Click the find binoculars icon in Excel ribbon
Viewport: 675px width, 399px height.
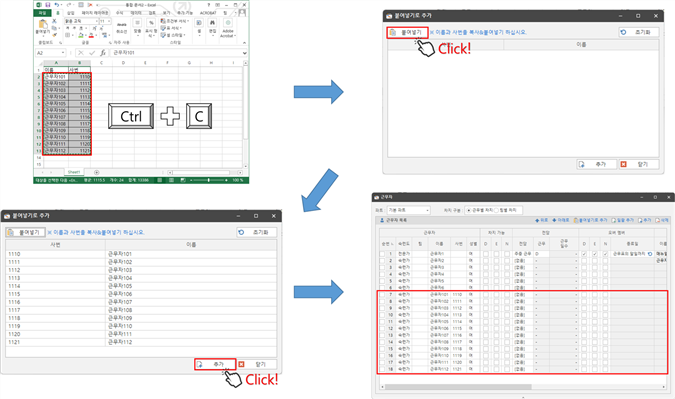click(x=212, y=23)
